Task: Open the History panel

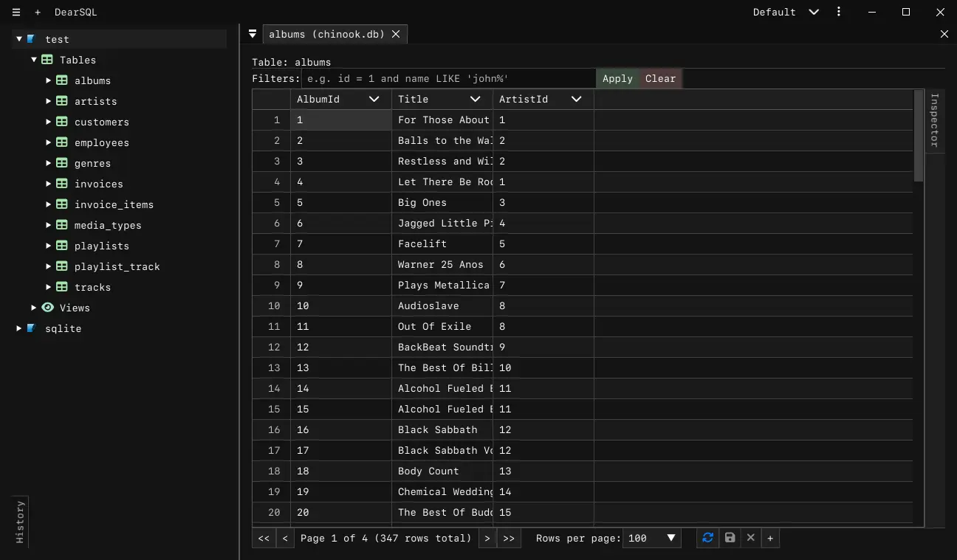Action: (18, 522)
